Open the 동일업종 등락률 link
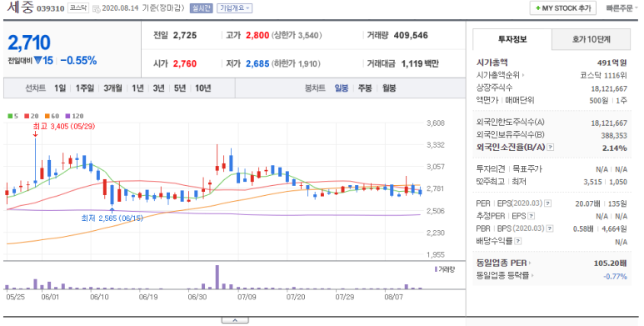The width and height of the screenshot is (644, 326). coord(504,275)
